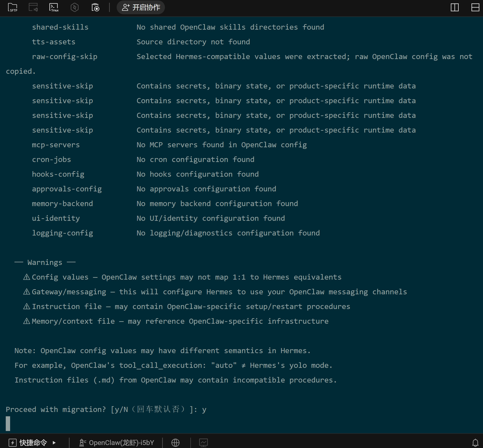The width and height of the screenshot is (483, 448).
Task: Click the 'mcp-servers' row label
Action: click(x=56, y=145)
